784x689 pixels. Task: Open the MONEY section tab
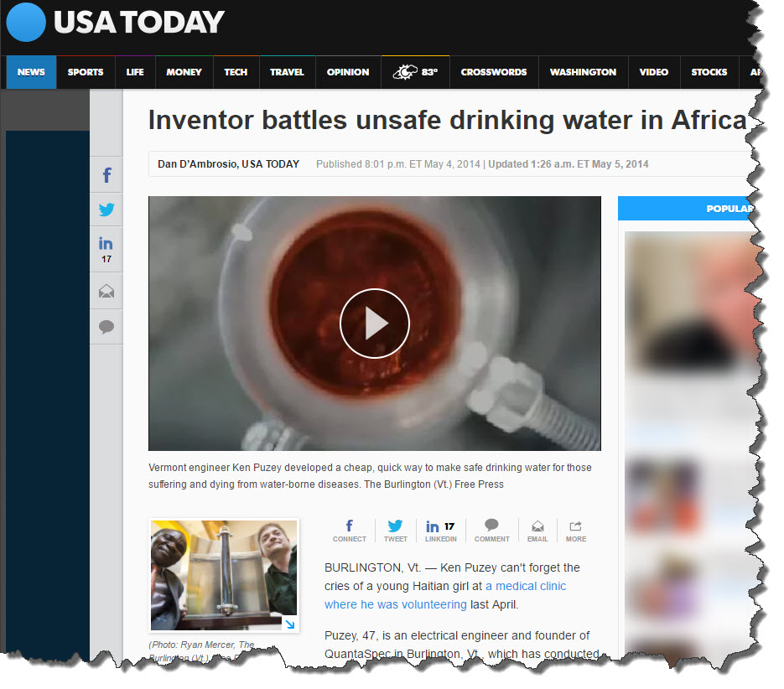pos(184,72)
